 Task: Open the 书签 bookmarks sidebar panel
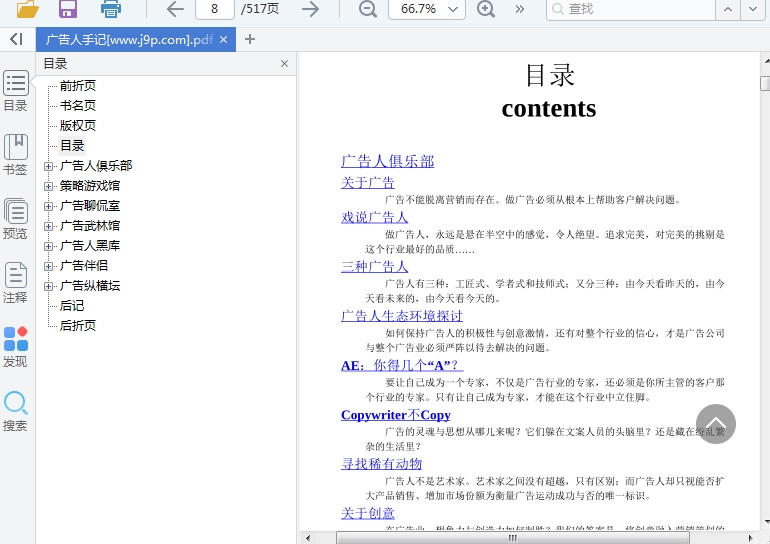pos(15,155)
